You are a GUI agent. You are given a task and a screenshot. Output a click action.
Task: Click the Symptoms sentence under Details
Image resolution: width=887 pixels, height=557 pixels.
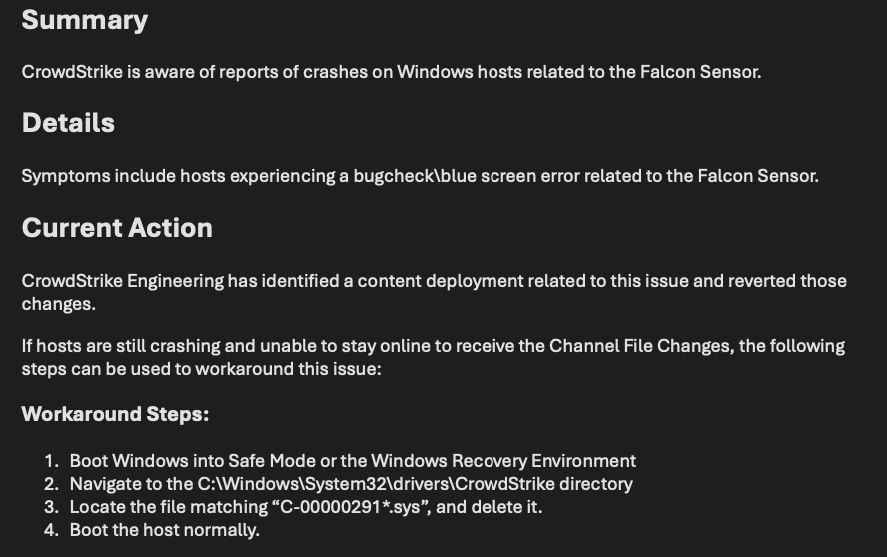click(420, 176)
